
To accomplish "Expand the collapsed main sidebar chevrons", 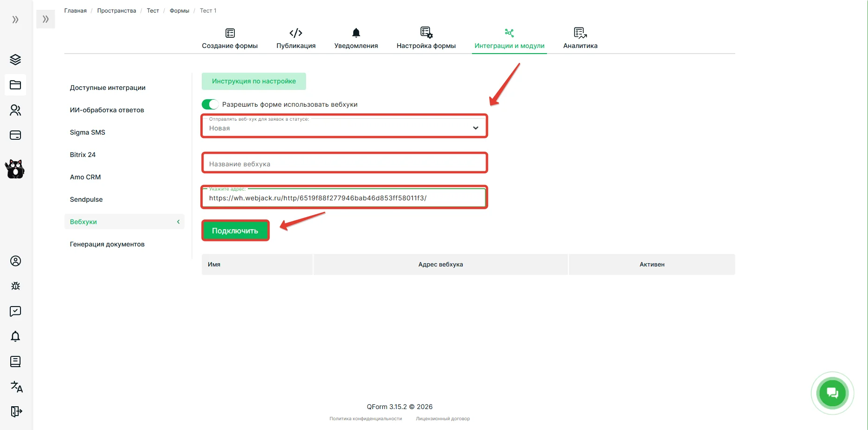I will click(15, 20).
